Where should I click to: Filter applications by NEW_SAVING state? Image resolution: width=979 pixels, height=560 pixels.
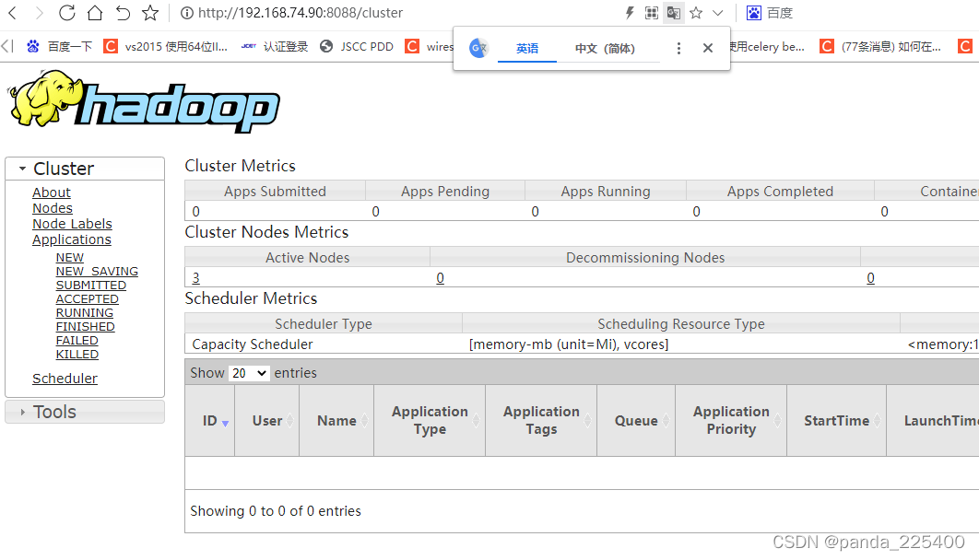(x=97, y=272)
